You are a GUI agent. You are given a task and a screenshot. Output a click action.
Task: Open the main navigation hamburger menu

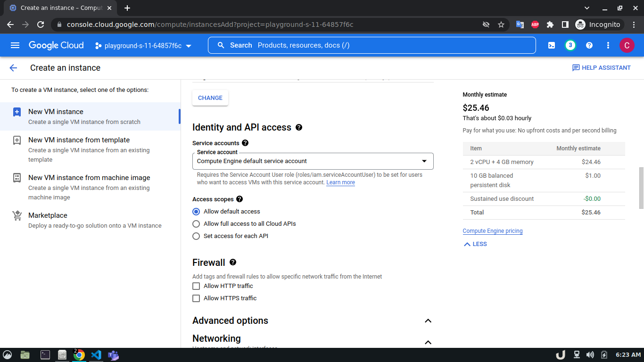click(x=15, y=45)
